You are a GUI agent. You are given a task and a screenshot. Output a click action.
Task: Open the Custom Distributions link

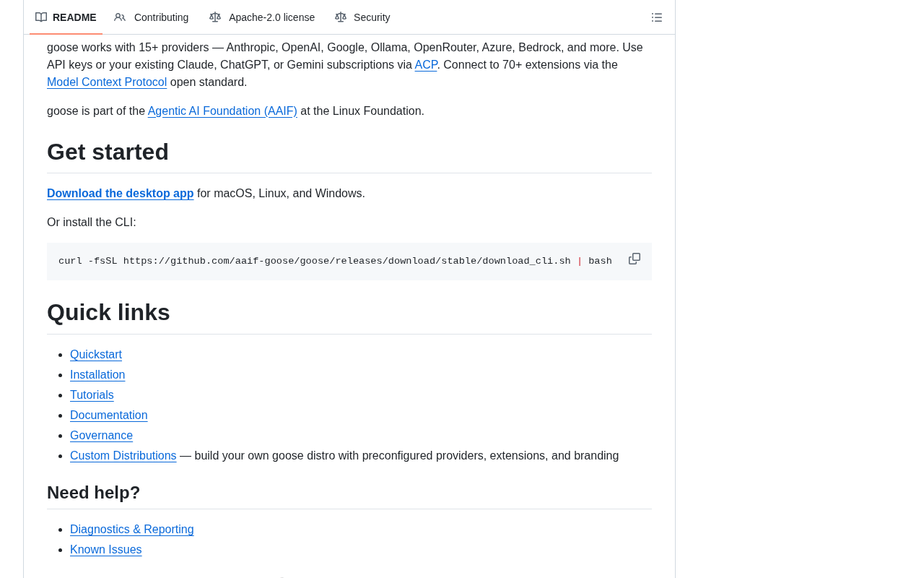123,456
